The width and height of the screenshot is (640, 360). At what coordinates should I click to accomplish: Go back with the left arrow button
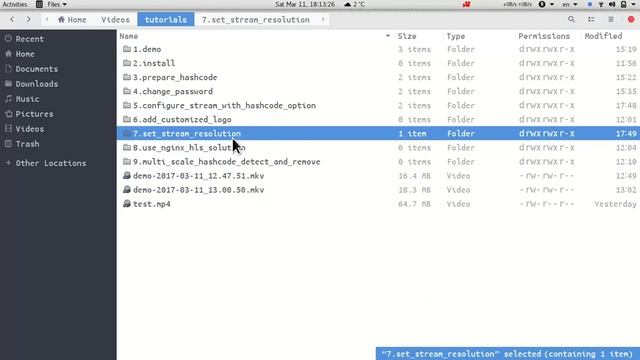pyautogui.click(x=12, y=19)
